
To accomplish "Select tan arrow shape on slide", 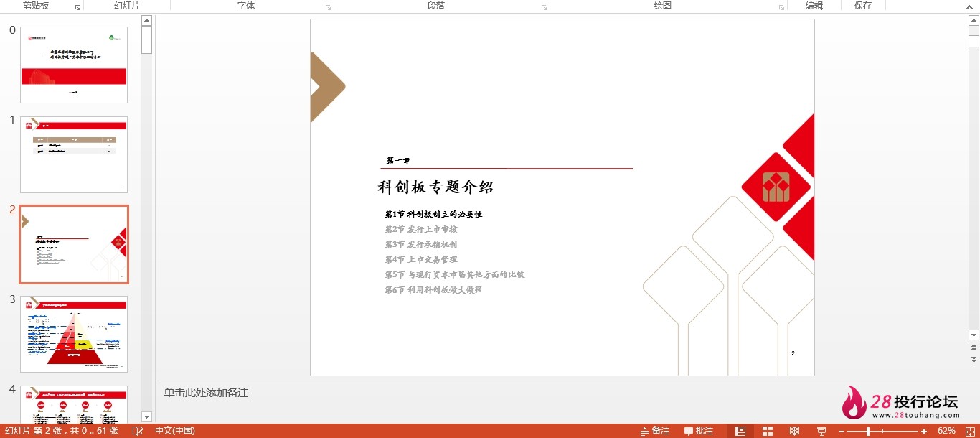I will (327, 88).
